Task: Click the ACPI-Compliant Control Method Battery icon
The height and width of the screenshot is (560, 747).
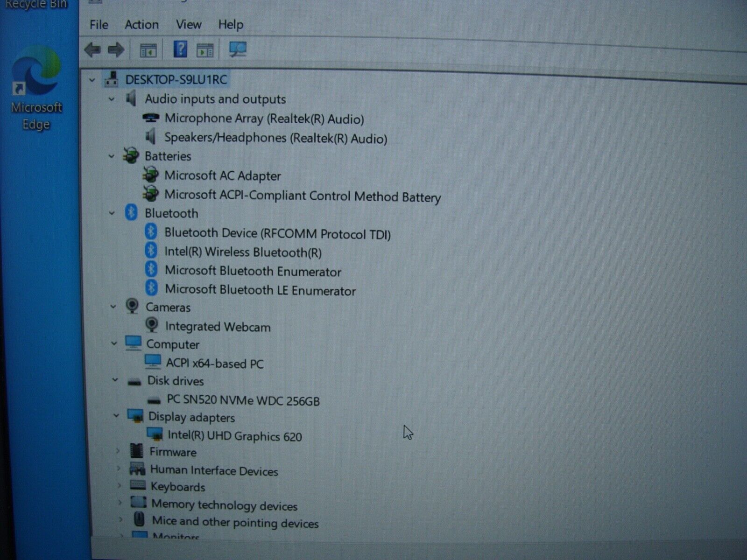Action: coord(150,194)
